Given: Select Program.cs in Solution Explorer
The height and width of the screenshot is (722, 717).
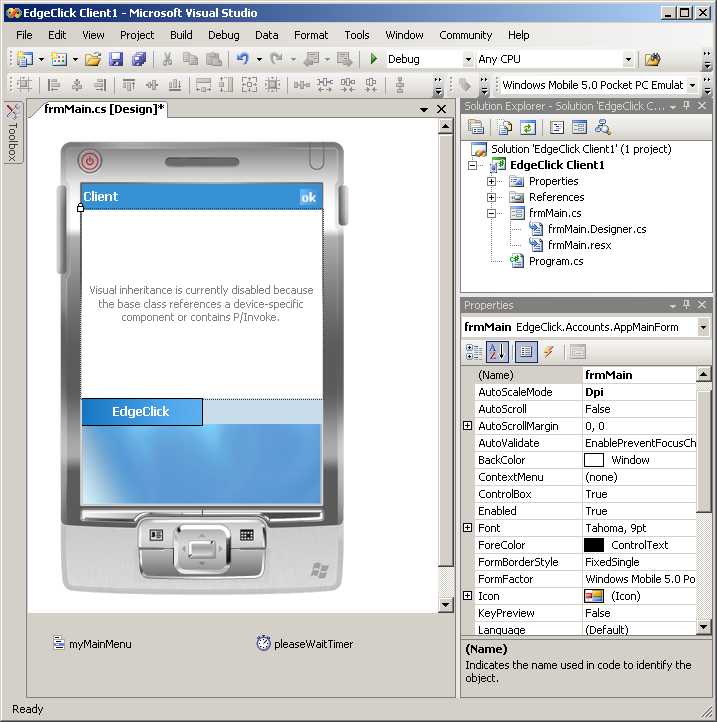Looking at the screenshot, I should (556, 262).
